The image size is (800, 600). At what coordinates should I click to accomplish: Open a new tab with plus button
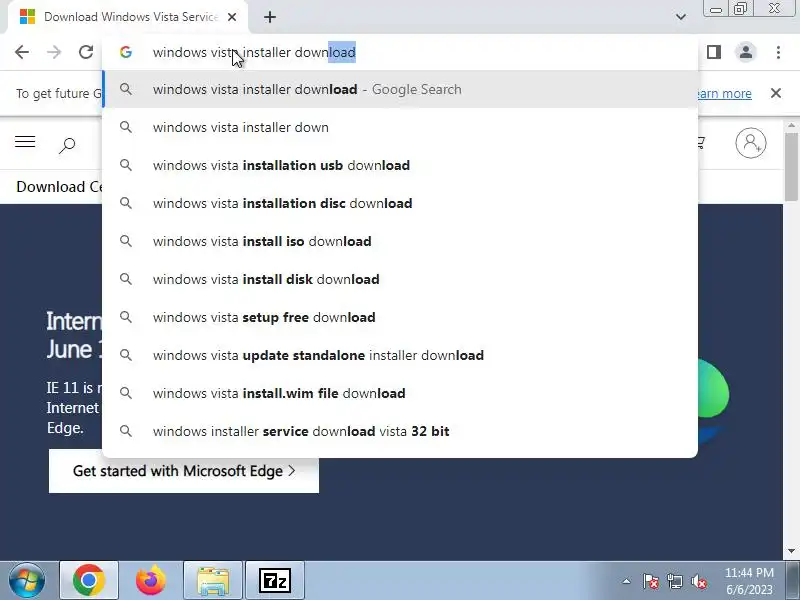(x=270, y=17)
